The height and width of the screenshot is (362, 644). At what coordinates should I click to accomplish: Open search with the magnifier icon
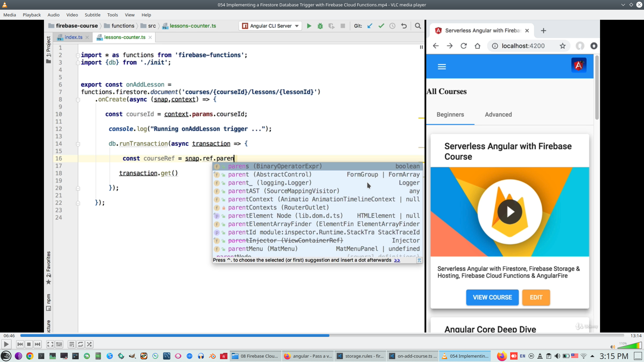[418, 26]
